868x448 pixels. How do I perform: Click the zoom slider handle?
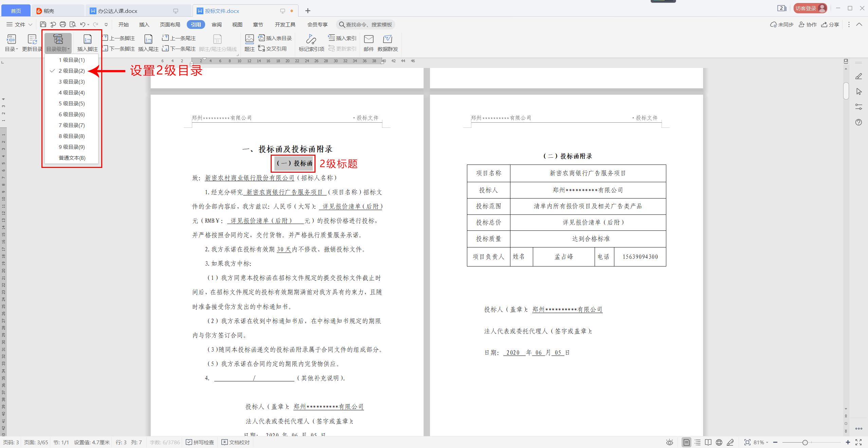point(805,442)
